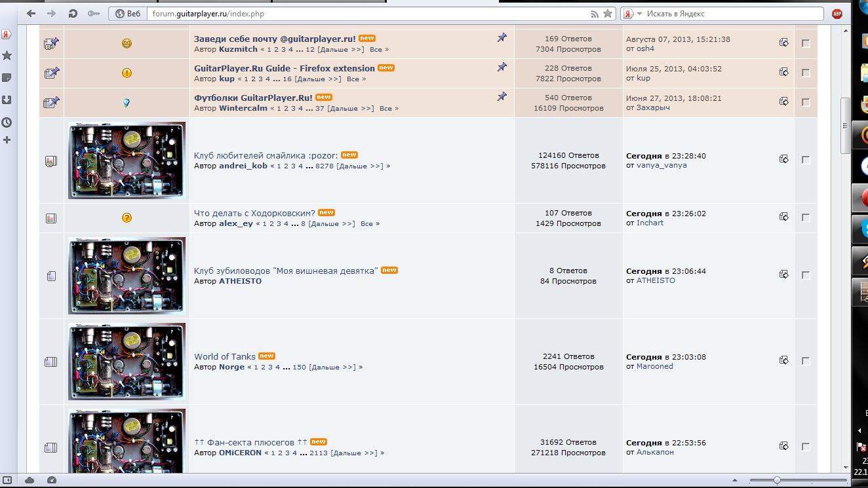Open topic 'Футболки GuitarPlayer.Ru!'
Screen dimensions: 868x488
(x=253, y=98)
